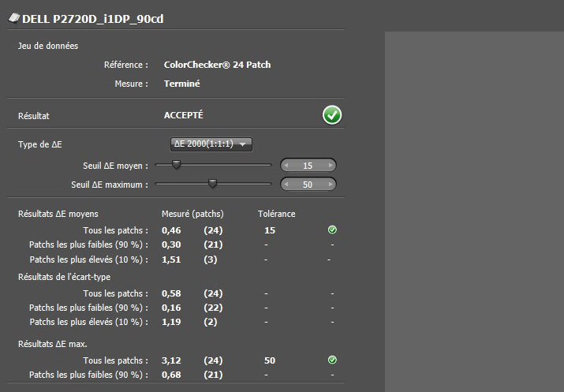The image size is (564, 392).
Task: Click the Seuil ΔE moyen value field 15
Action: 308,166
